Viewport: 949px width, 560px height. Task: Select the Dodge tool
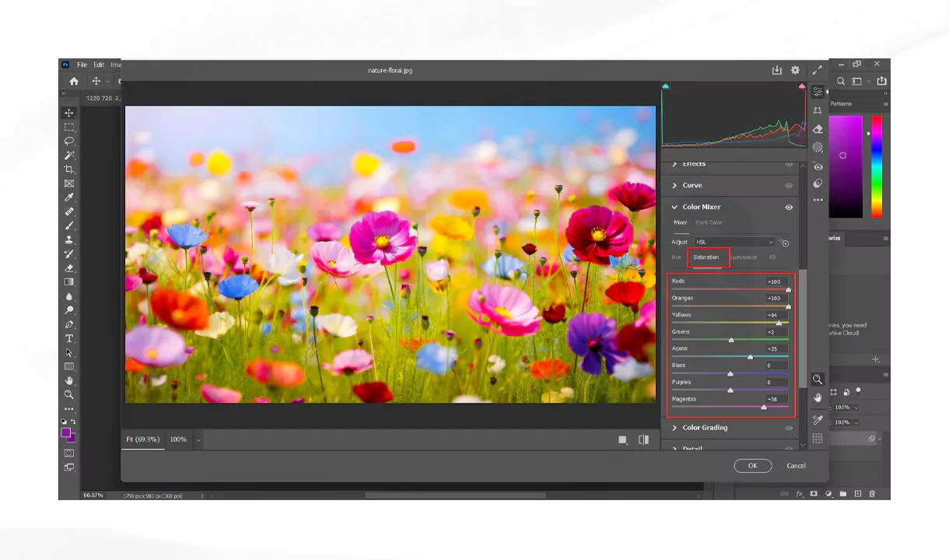(69, 310)
